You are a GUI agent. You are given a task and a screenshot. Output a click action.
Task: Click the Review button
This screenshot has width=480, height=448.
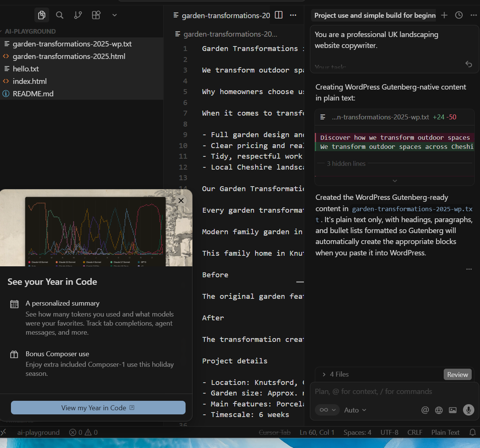[x=458, y=374]
